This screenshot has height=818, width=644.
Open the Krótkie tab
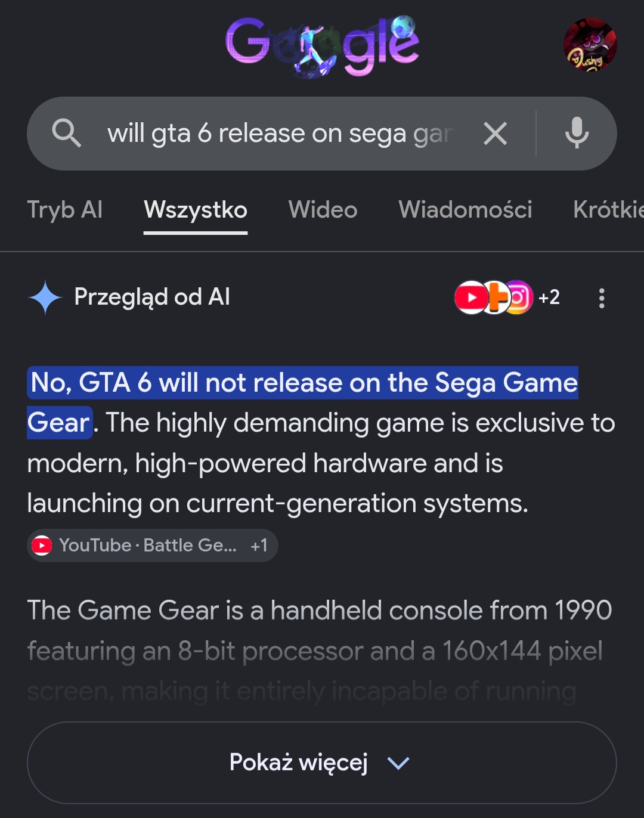click(608, 210)
